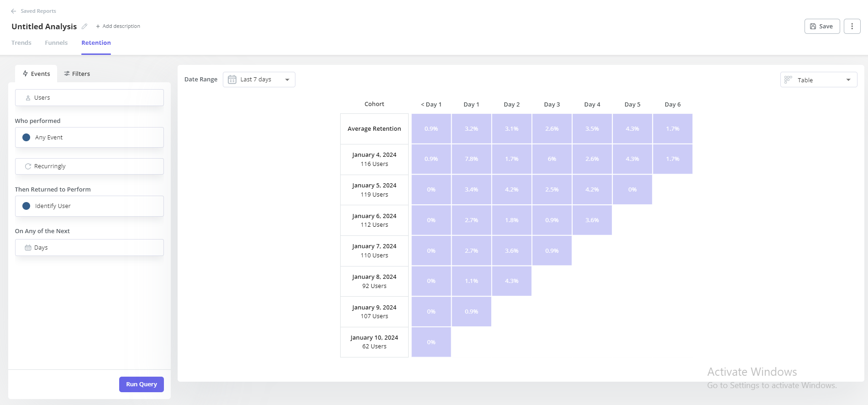
Task: Click January 5 Day 1 cell 3.4%
Action: [472, 190]
